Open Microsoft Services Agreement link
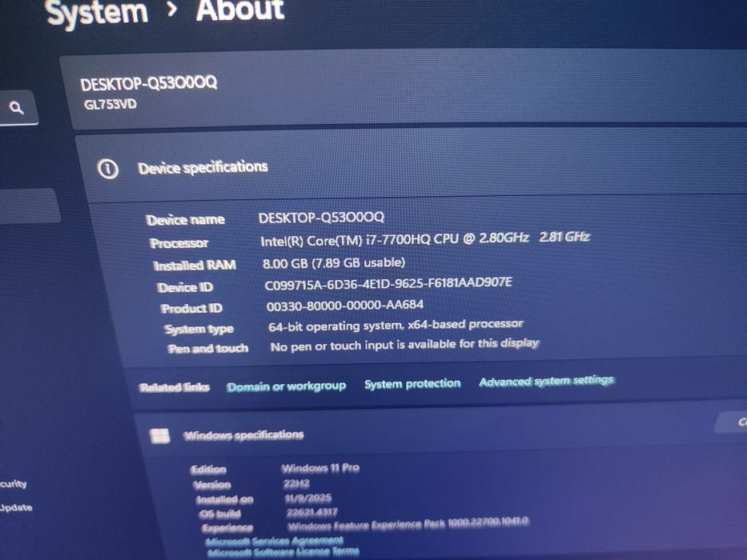This screenshot has width=747, height=560. (275, 541)
